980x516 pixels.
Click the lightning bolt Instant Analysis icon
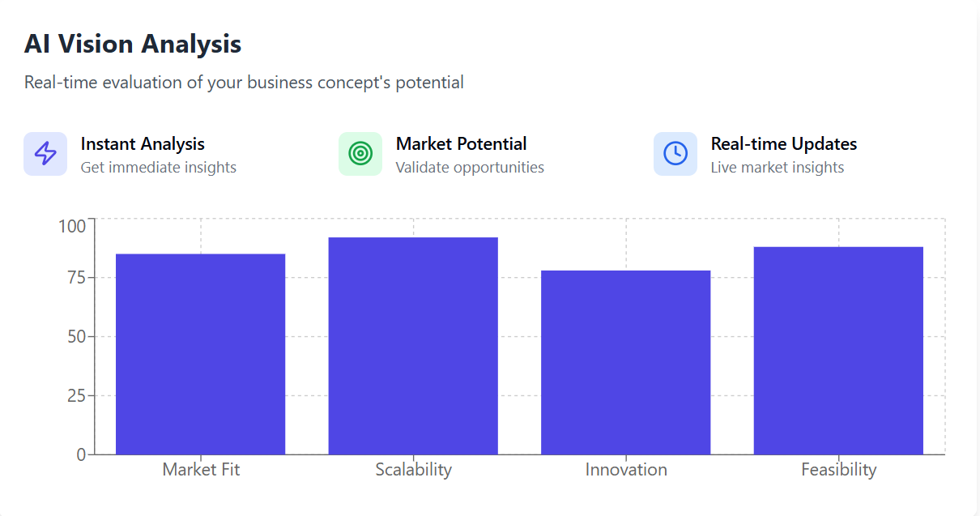tap(45, 154)
